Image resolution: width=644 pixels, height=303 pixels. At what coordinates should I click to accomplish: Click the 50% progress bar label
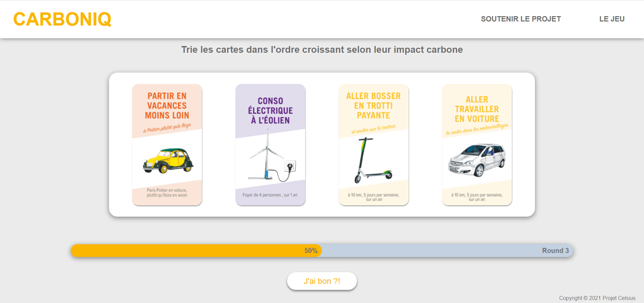[311, 251]
